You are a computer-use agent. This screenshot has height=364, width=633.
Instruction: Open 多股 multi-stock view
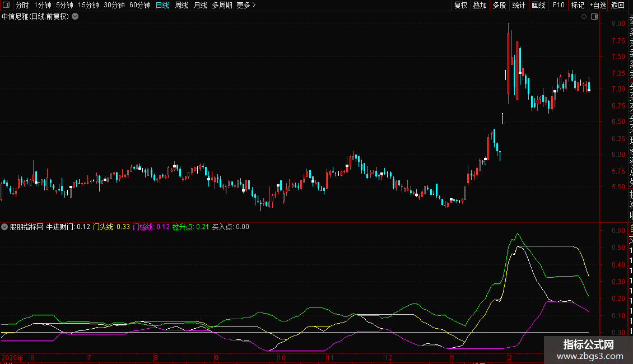coord(499,6)
